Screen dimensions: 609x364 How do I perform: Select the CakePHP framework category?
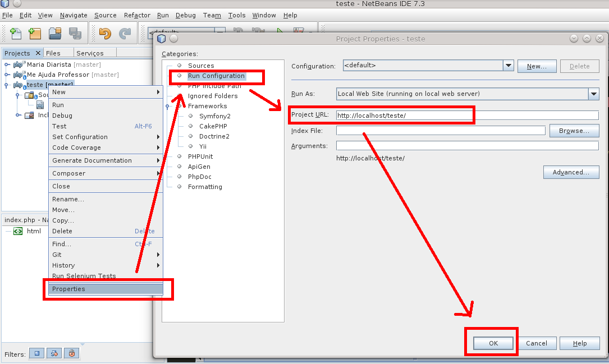(x=213, y=126)
